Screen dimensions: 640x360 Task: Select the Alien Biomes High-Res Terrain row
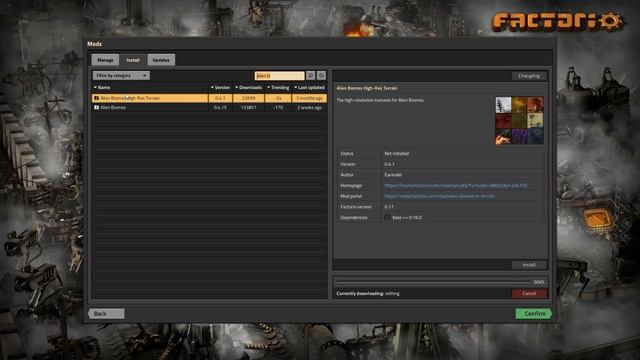coord(209,98)
